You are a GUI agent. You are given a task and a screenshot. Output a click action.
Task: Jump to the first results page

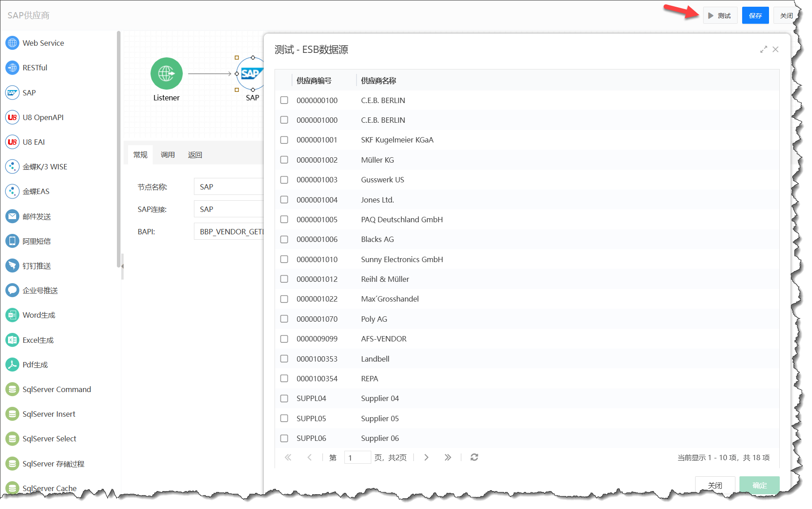pos(288,457)
